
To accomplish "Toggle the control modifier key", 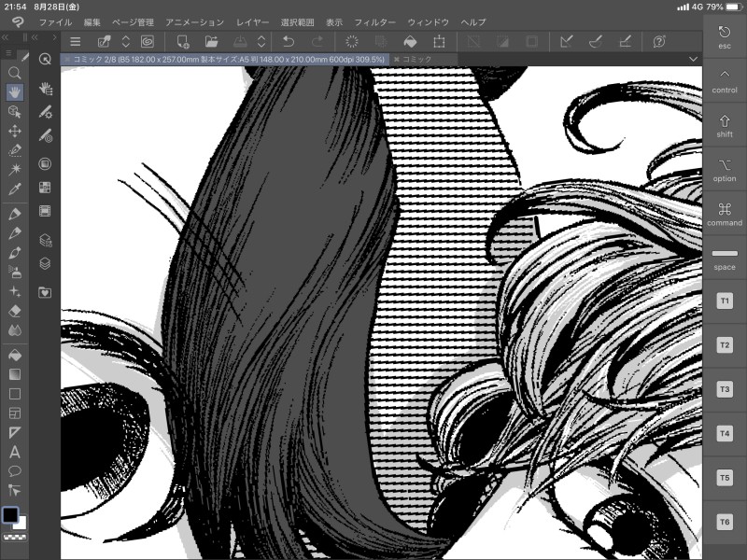I will tap(725, 82).
